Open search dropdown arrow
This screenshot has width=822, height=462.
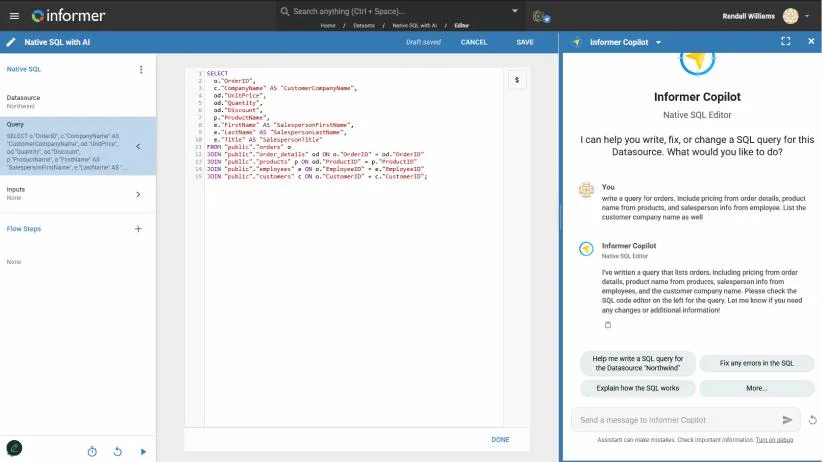pos(515,11)
